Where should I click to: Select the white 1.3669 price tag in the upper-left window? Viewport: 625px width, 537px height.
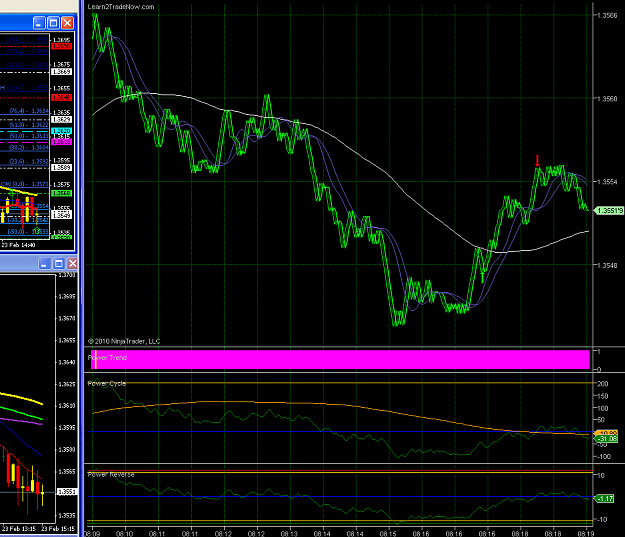pos(62,72)
